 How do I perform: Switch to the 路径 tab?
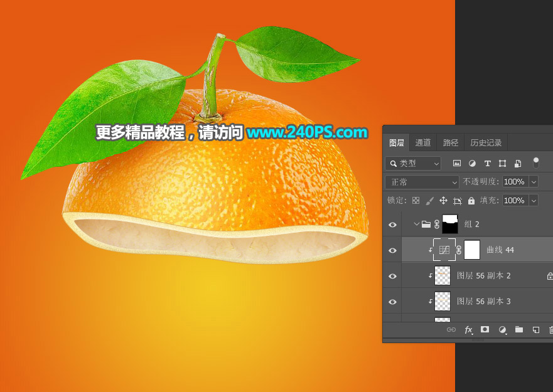(450, 143)
